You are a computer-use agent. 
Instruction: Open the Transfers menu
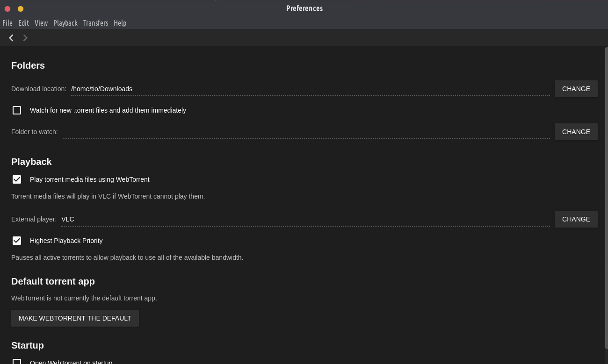pos(95,23)
